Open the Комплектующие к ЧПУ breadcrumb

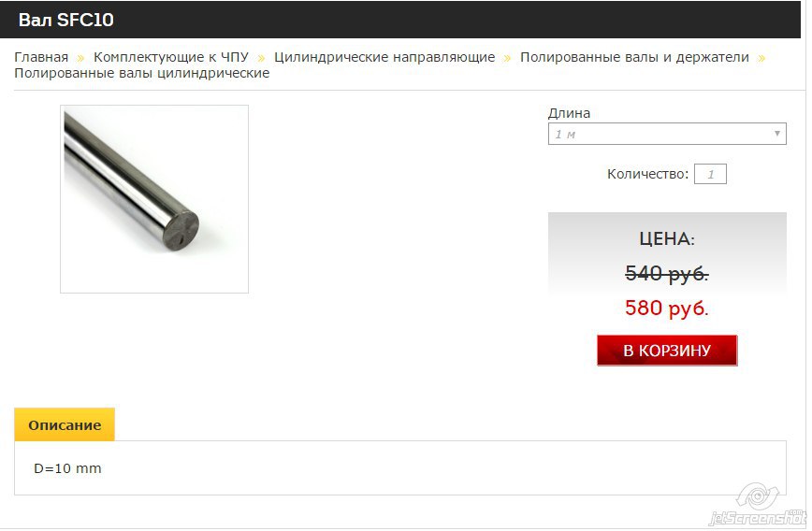171,57
